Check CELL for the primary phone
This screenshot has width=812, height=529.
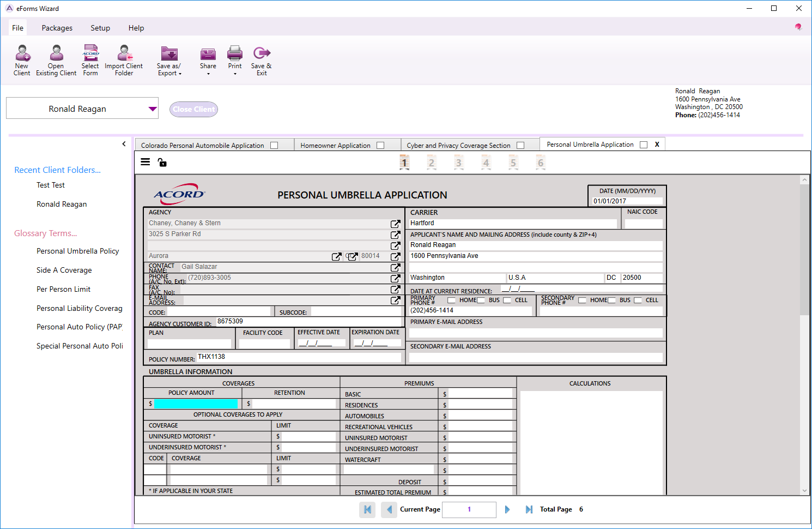click(507, 300)
